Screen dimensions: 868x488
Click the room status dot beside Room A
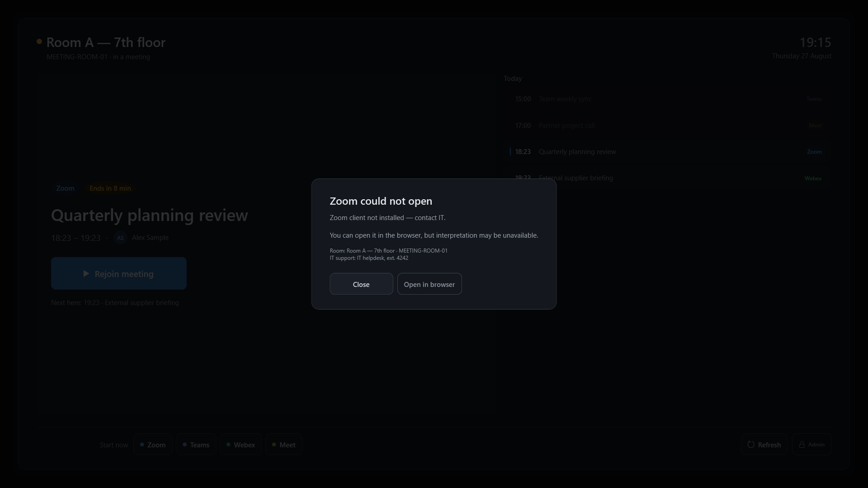tap(39, 42)
